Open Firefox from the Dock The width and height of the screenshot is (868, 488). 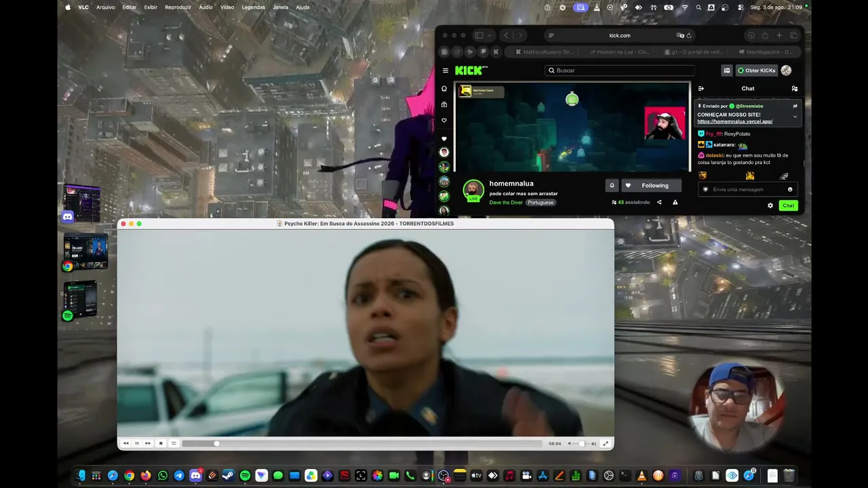pos(146,476)
